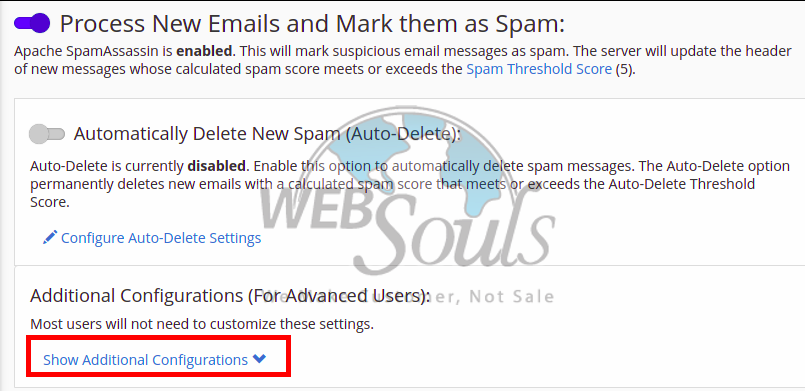Click the pencil icon beside Configure Auto-Delete Settings
The height and width of the screenshot is (391, 805).
50,238
